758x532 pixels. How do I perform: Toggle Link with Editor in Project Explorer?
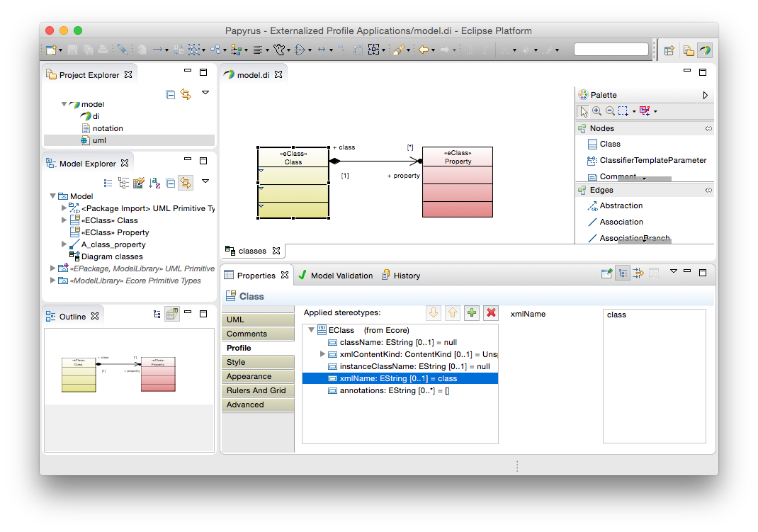tap(186, 95)
